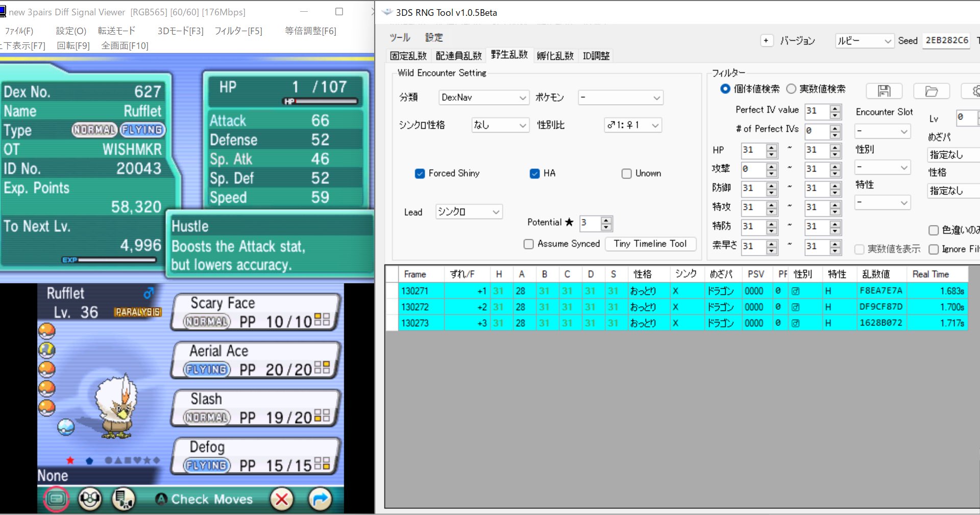Select the 実数値検索 radio button
The width and height of the screenshot is (980, 515).
[x=791, y=89]
